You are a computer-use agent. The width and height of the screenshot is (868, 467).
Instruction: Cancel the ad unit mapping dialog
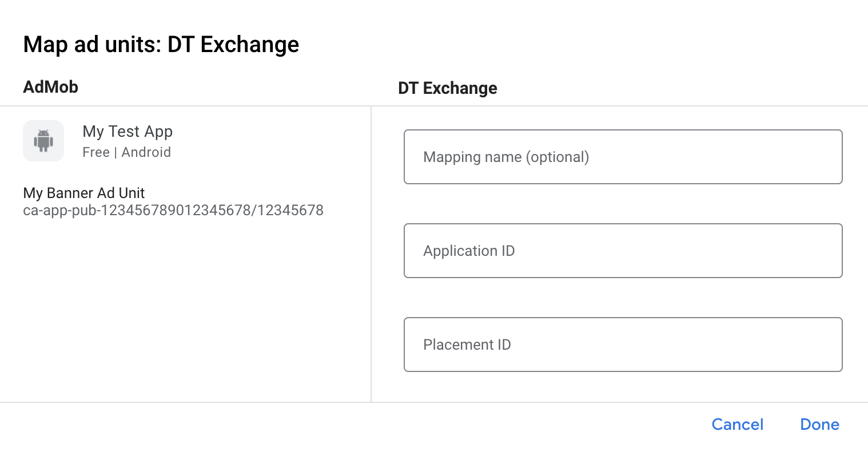point(737,425)
